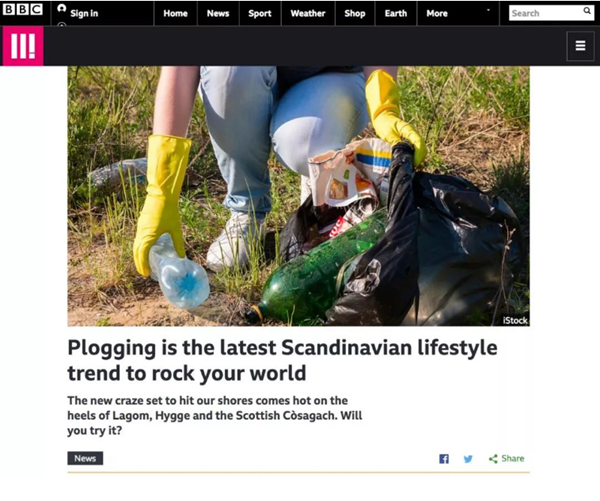Share article on Facebook
The height and width of the screenshot is (501, 600).
point(444,459)
